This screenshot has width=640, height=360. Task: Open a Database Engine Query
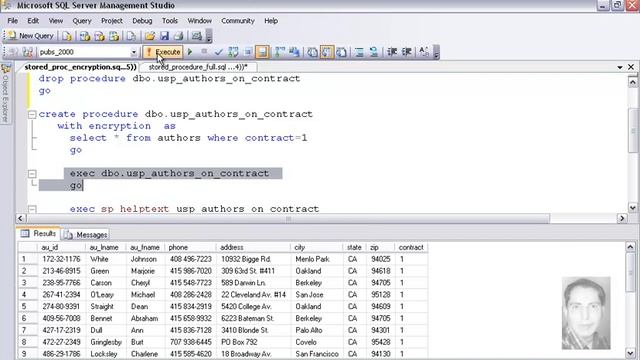point(67,36)
